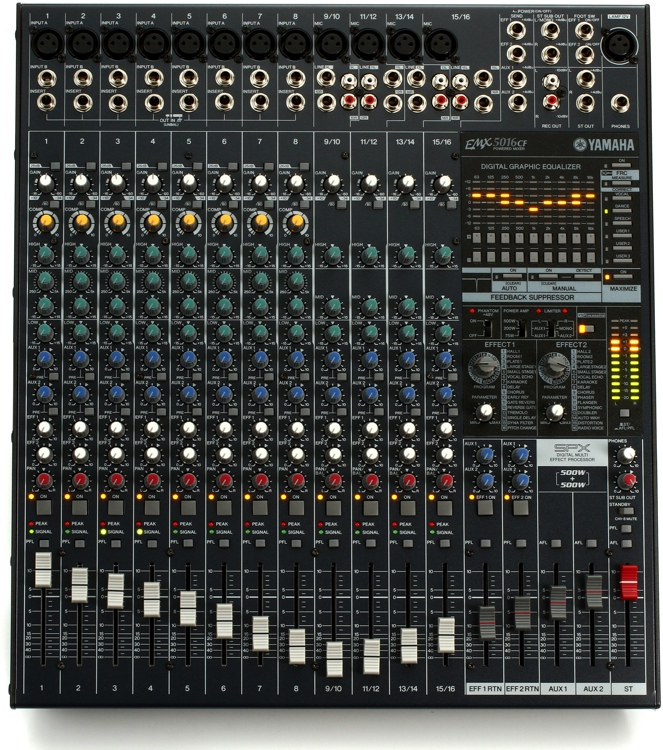Select the VOCAL EQ preset button
This screenshot has height=750, width=663.
tap(621, 199)
